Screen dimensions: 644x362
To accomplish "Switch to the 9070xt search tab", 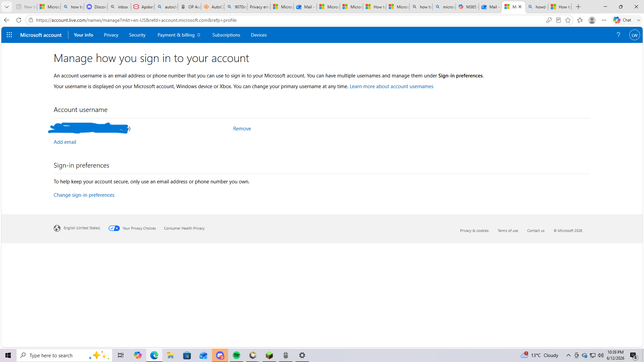I will pos(236,7).
